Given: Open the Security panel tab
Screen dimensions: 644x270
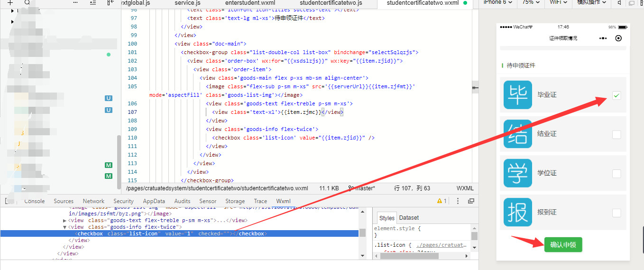Looking at the screenshot, I should 123,201.
